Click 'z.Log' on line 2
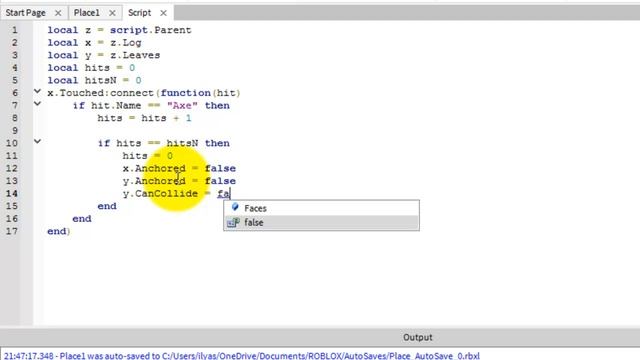The image size is (640, 360). [126, 43]
